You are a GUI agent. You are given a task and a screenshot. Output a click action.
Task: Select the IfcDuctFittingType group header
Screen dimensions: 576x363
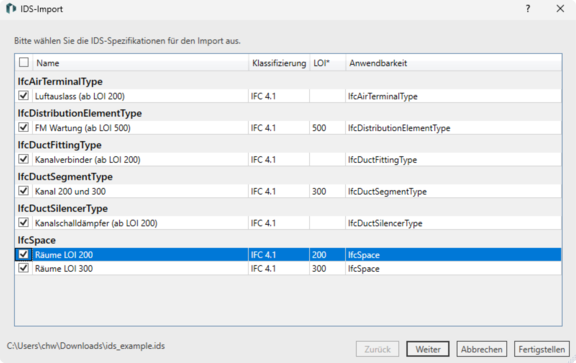click(60, 145)
